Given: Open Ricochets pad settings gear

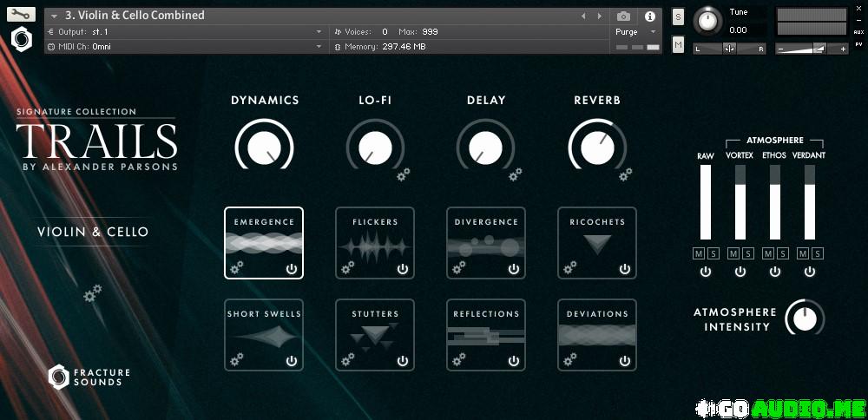Looking at the screenshot, I should [569, 268].
